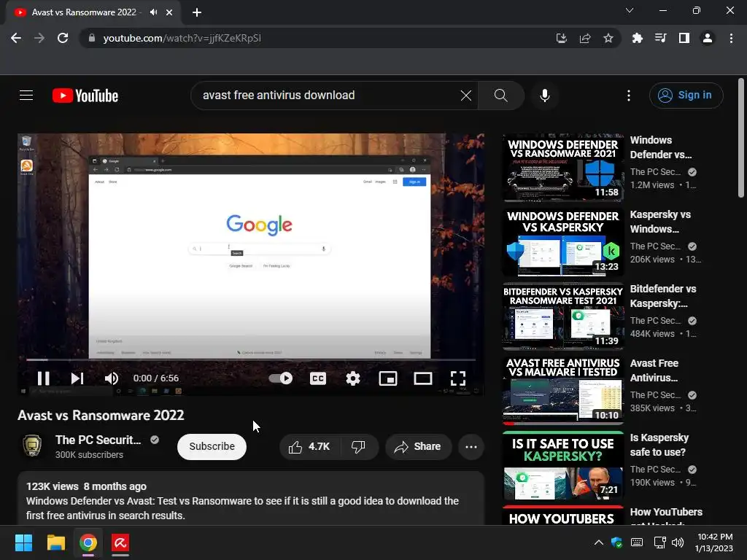Open Avira app from taskbar

point(120,542)
